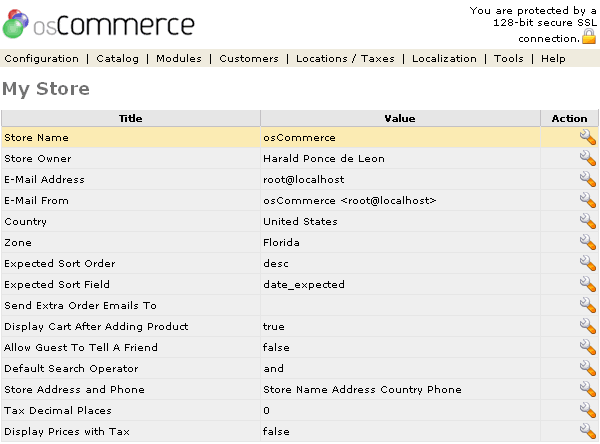Click the value 'Florida'
Image resolution: width=600 pixels, height=444 pixels.
[x=281, y=243]
